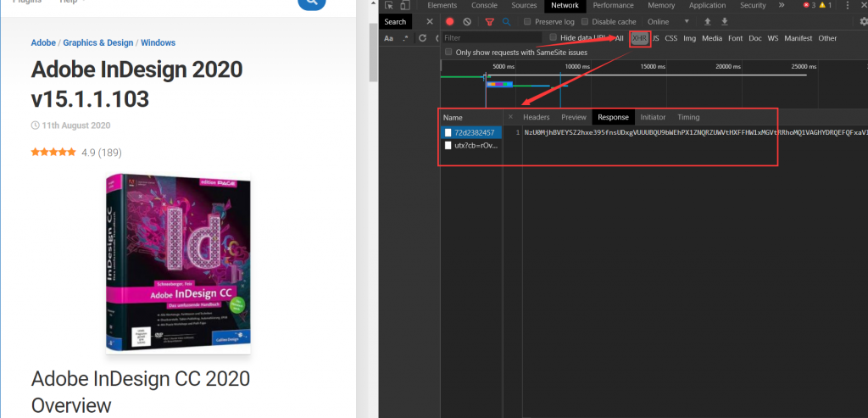
Task: Filter requests by JS
Action: tap(655, 38)
